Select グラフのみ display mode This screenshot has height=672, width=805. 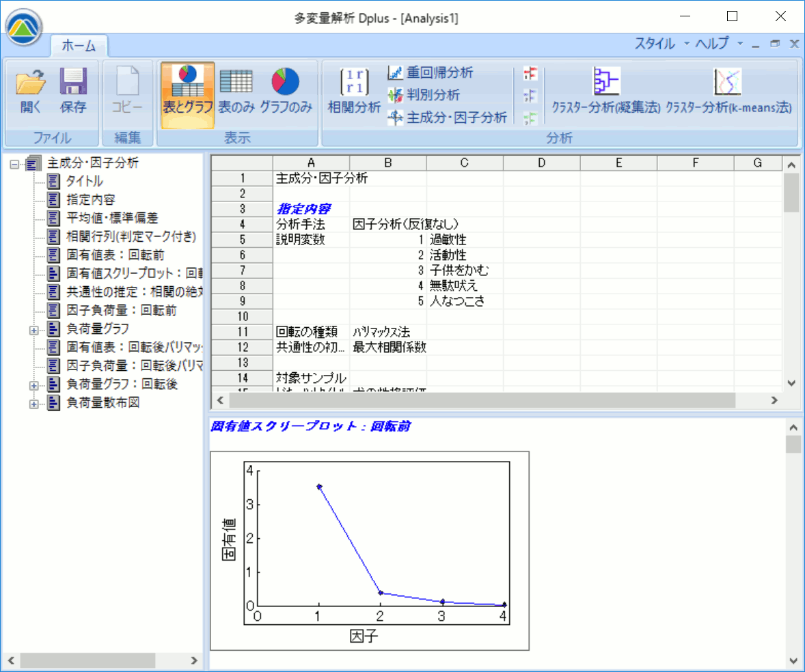tap(286, 91)
